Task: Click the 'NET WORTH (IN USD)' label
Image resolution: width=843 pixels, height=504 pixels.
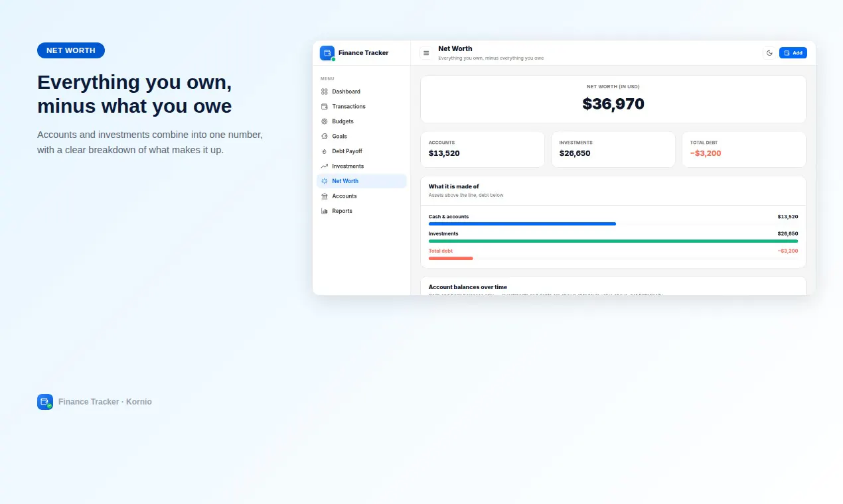Action: coord(613,87)
